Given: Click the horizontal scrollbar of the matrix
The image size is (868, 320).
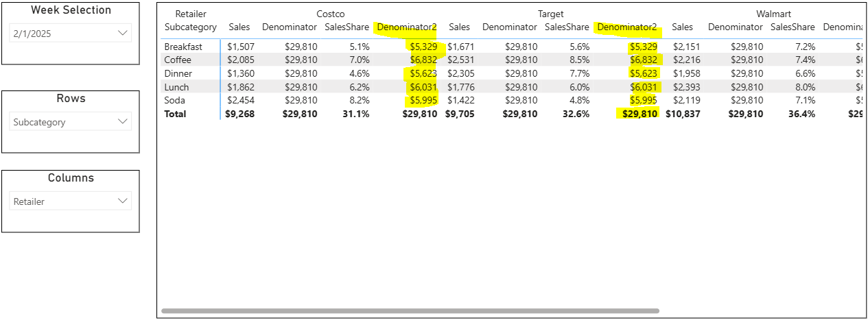Looking at the screenshot, I should tap(410, 310).
